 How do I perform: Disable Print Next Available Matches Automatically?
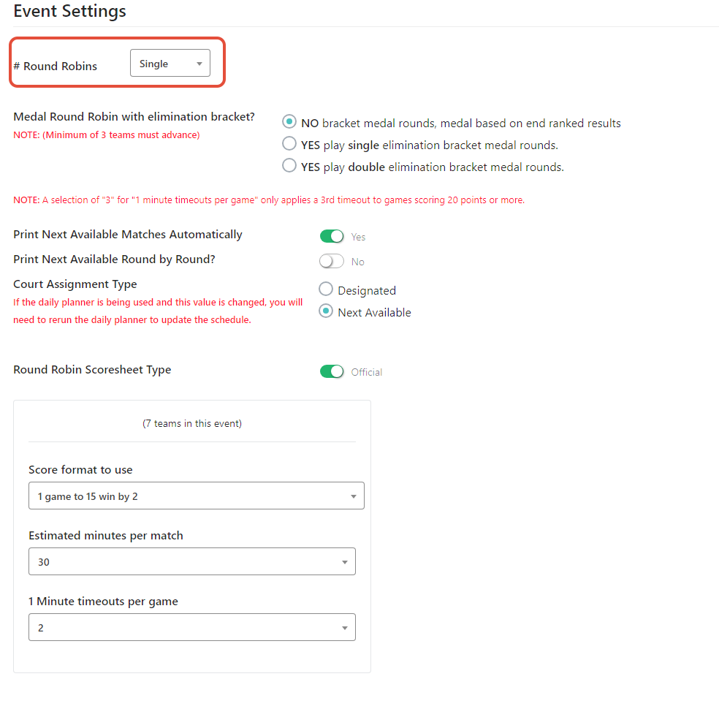click(332, 236)
